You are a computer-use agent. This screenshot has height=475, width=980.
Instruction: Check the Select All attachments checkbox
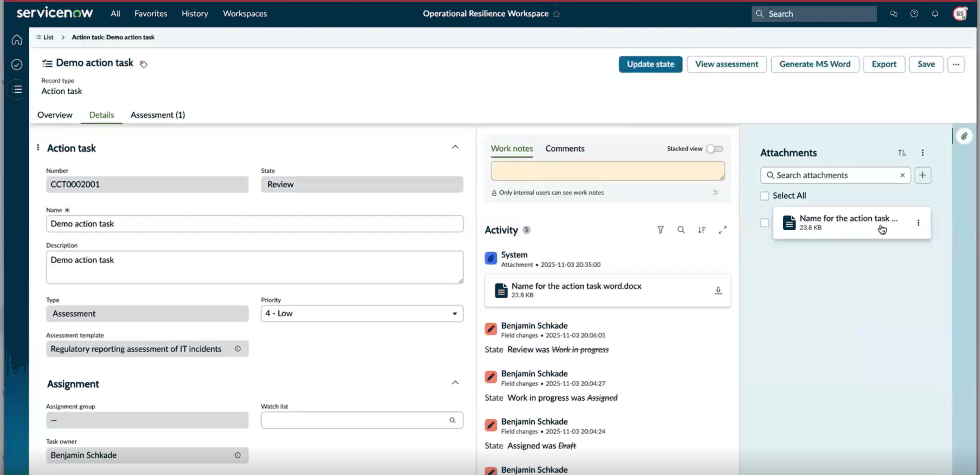pyautogui.click(x=764, y=196)
